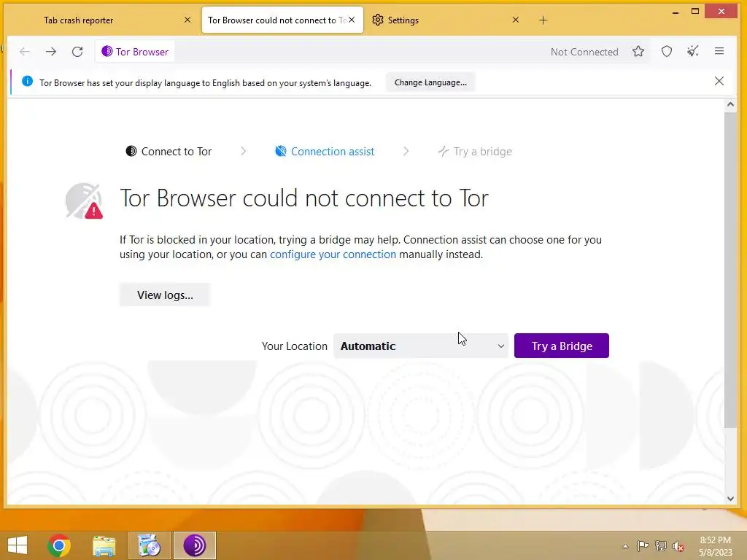
Task: Click the Action Center flag icon
Action: [x=643, y=546]
